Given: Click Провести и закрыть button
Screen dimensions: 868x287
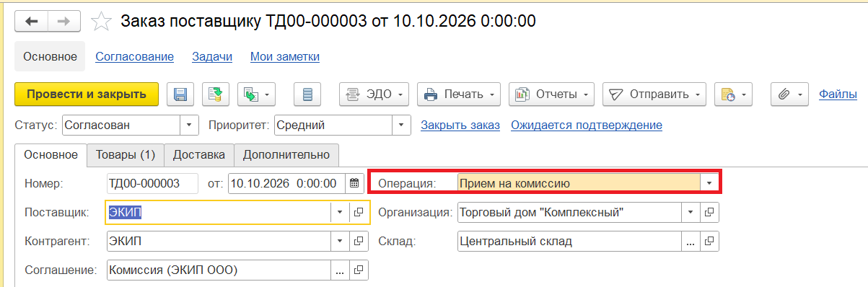Looking at the screenshot, I should click(x=87, y=94).
